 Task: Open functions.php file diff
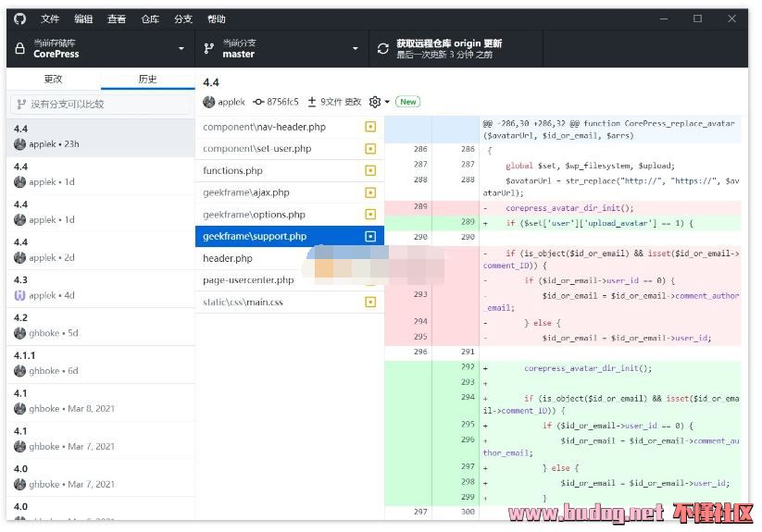[x=290, y=170]
